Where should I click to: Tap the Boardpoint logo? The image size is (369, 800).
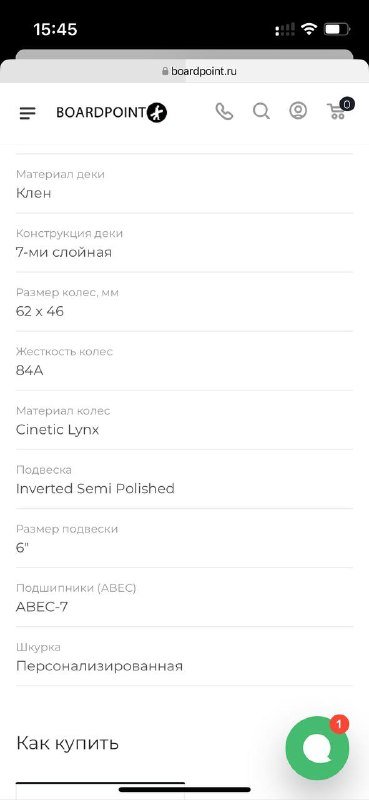click(x=112, y=112)
